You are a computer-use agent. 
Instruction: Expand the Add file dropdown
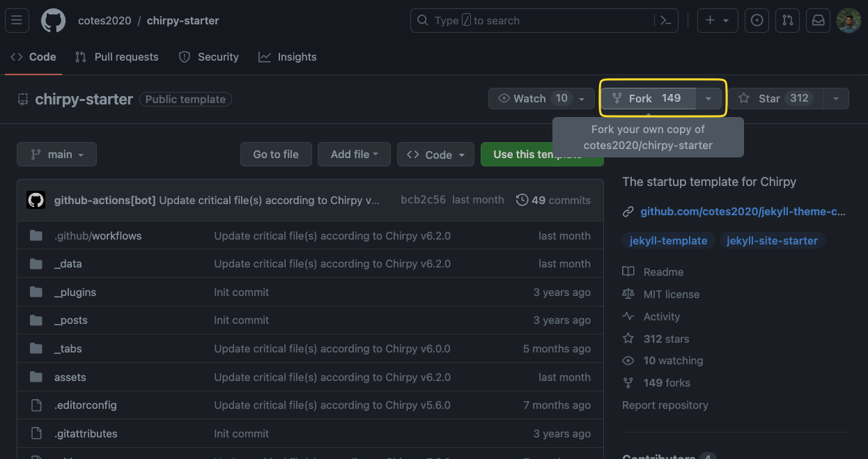pos(354,155)
